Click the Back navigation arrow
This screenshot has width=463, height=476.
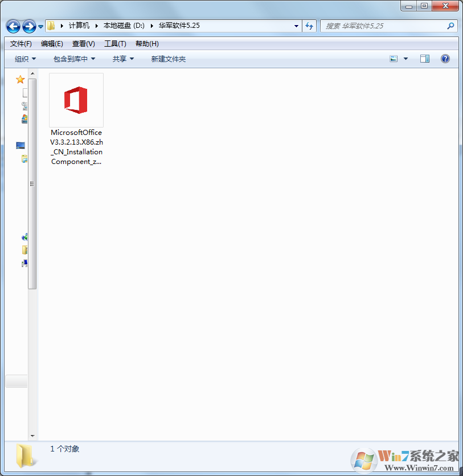(13, 26)
